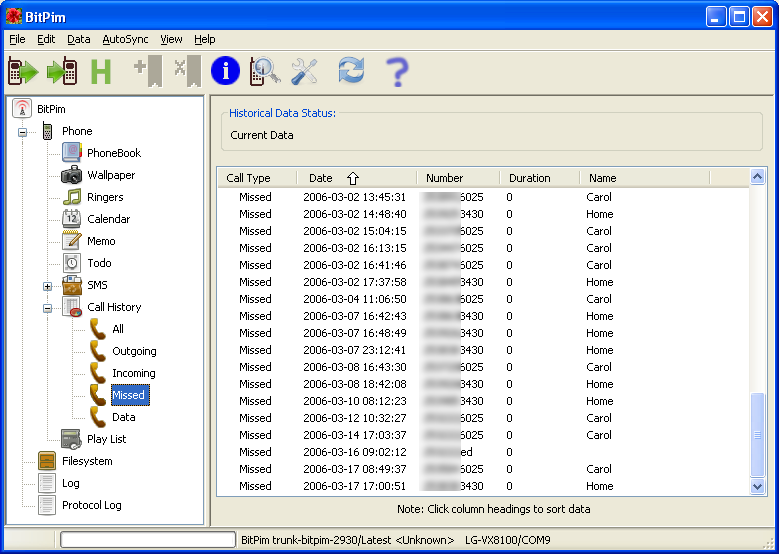This screenshot has height=554, width=779.
Task: Click the green H historical data icon
Action: (100, 71)
